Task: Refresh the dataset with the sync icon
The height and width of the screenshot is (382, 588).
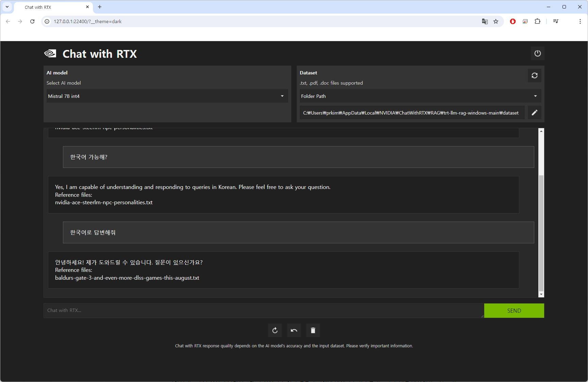Action: [x=534, y=75]
